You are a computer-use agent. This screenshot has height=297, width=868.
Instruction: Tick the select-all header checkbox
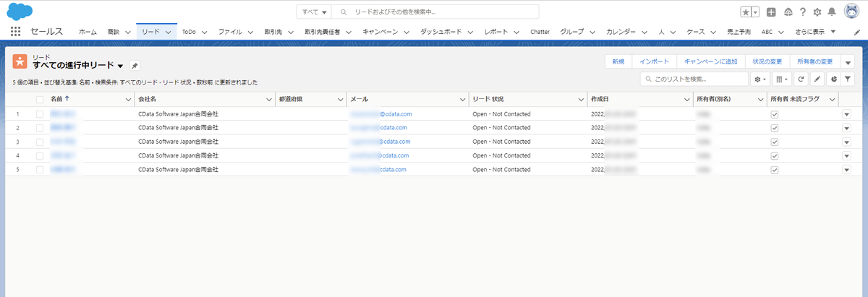pos(40,99)
